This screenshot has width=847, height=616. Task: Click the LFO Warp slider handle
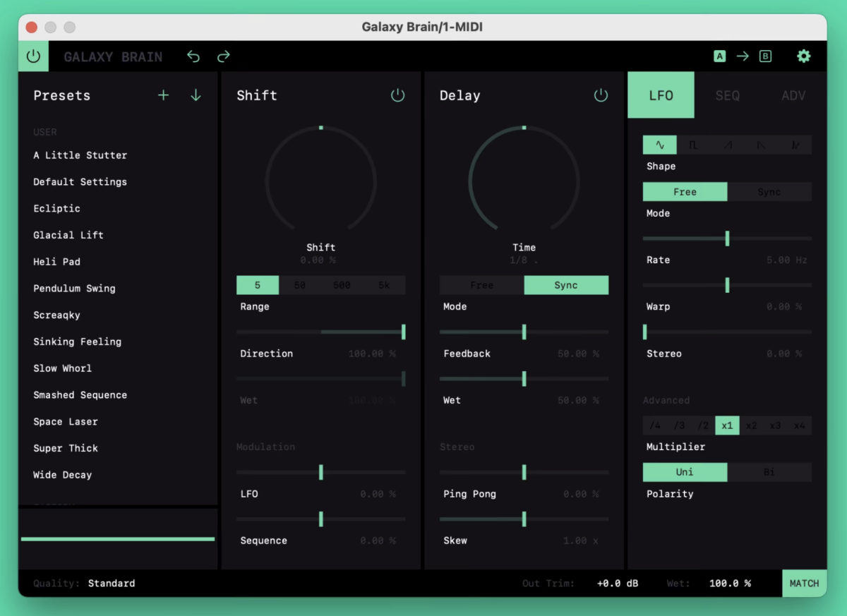click(x=727, y=285)
